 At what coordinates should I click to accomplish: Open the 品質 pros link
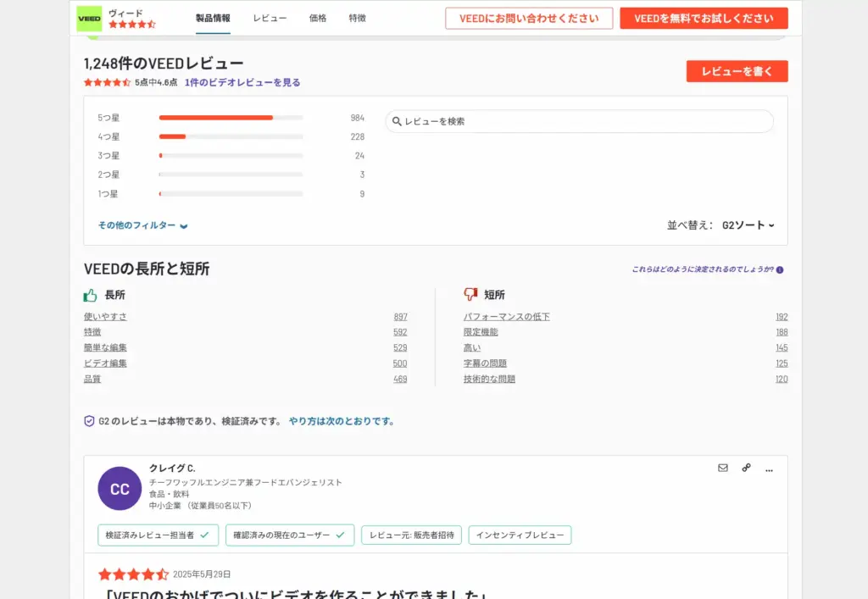tap(92, 379)
